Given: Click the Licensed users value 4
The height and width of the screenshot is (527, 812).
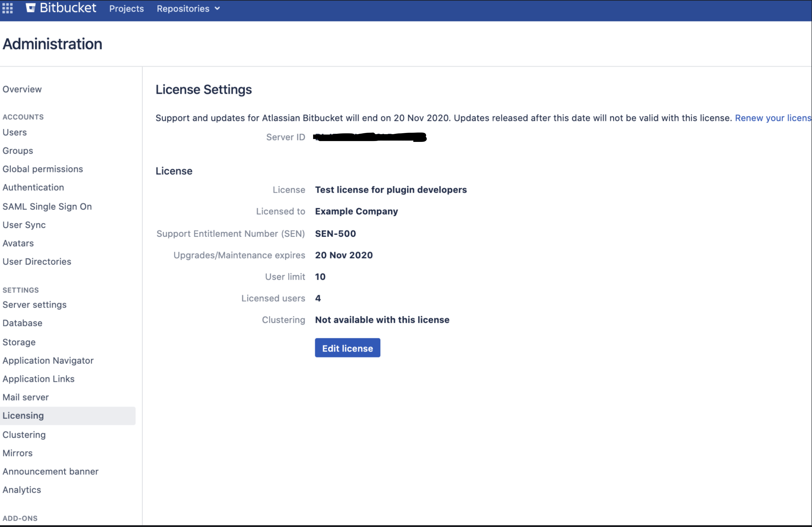Looking at the screenshot, I should [318, 298].
